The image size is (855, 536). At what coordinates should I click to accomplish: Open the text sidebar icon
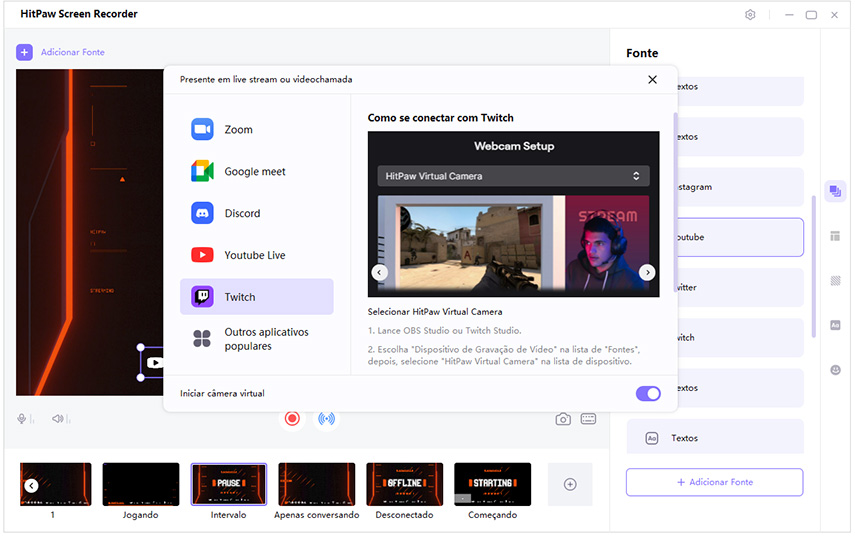pyautogui.click(x=835, y=326)
